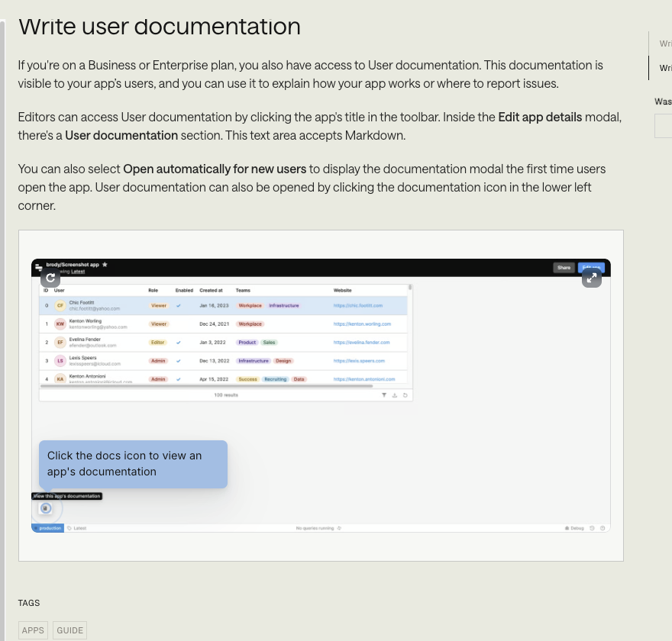Click the Share button in app header
Viewport: 672px width, 641px height.
(564, 268)
